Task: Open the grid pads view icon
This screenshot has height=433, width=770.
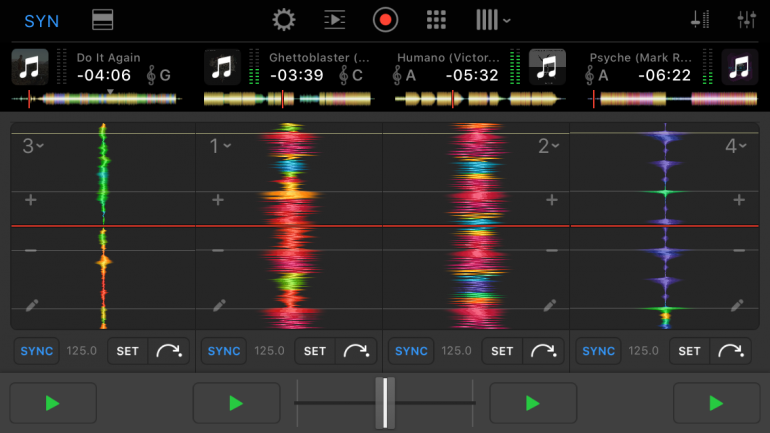Action: (436, 20)
